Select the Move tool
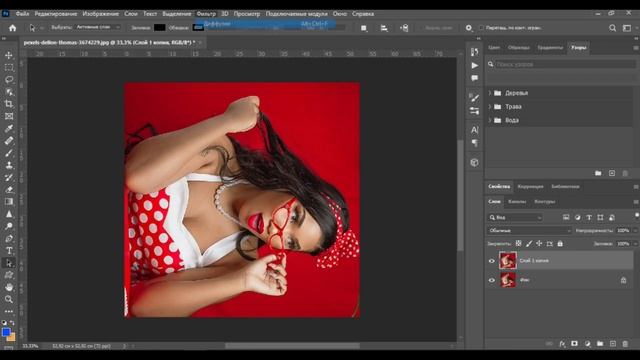The height and width of the screenshot is (360, 640). pyautogui.click(x=9, y=55)
